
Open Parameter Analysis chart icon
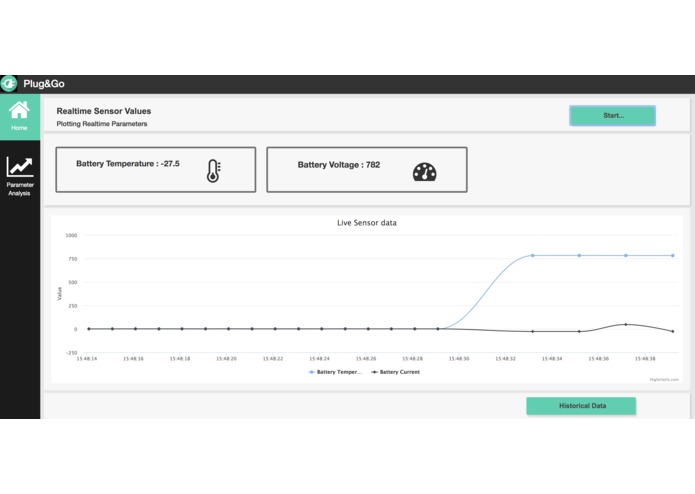coord(20,167)
